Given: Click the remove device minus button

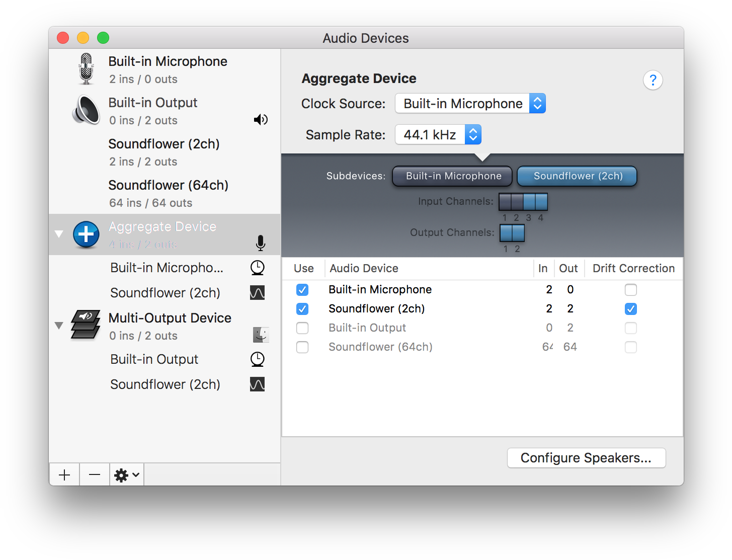Looking at the screenshot, I should click(95, 475).
